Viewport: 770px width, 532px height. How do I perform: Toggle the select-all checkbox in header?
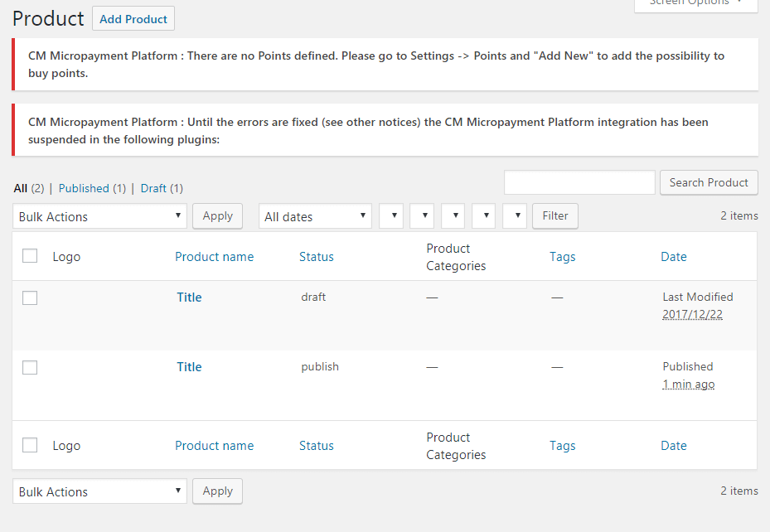point(30,256)
